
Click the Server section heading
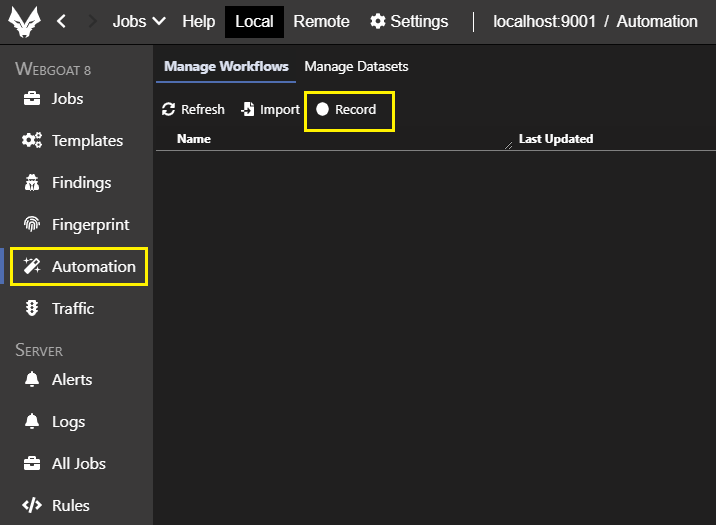[x=39, y=350]
